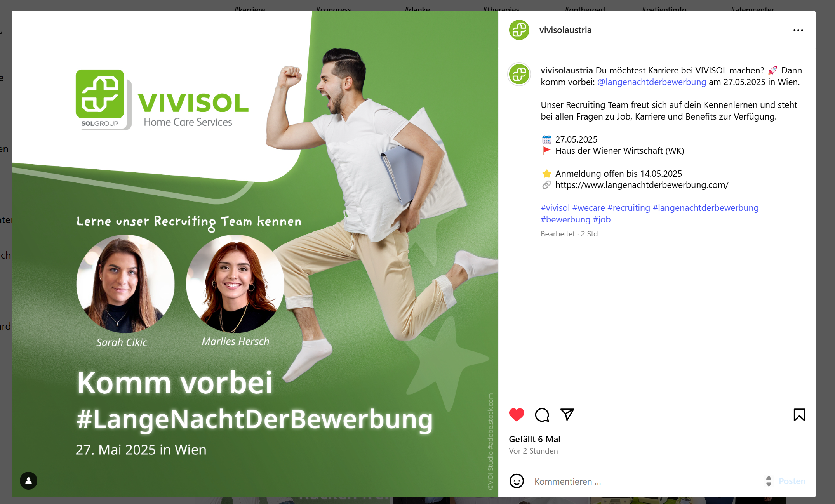Click the comment field resize arrows

pyautogui.click(x=769, y=481)
